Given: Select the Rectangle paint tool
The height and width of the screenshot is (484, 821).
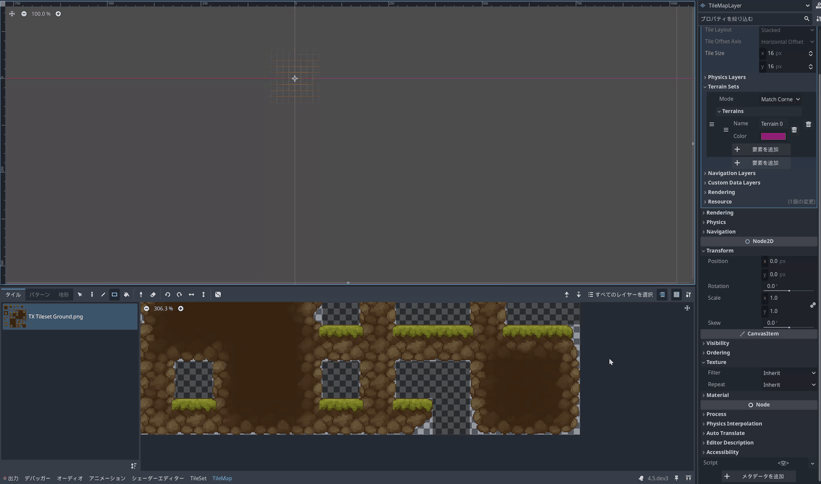Looking at the screenshot, I should 114,294.
